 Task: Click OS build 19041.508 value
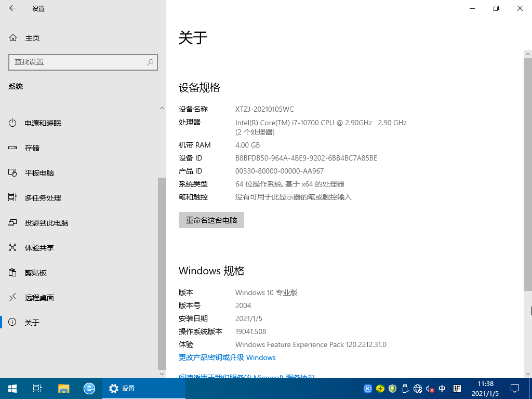tap(251, 331)
